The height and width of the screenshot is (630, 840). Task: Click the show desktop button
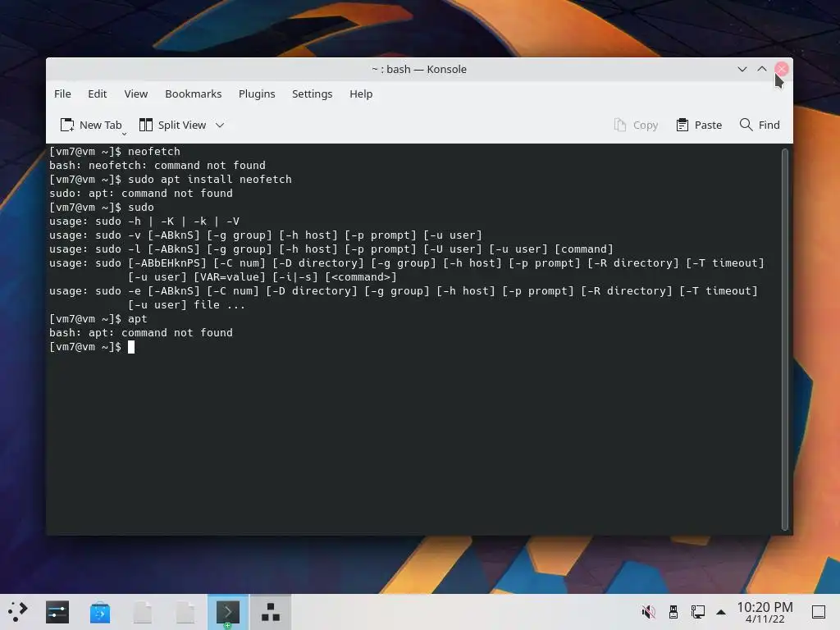tap(819, 612)
